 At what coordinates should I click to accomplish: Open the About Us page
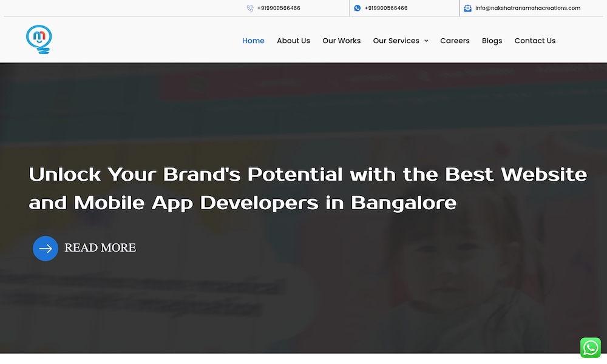click(x=293, y=41)
